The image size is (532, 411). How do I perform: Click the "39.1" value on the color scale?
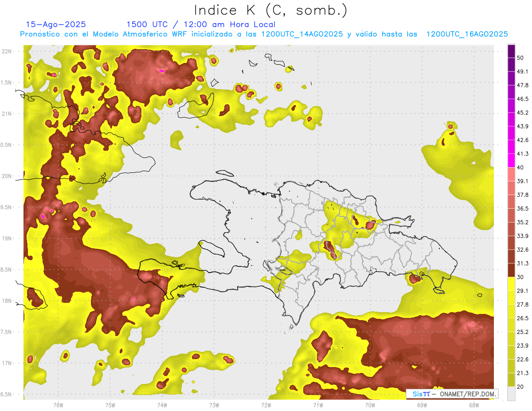coord(523,181)
